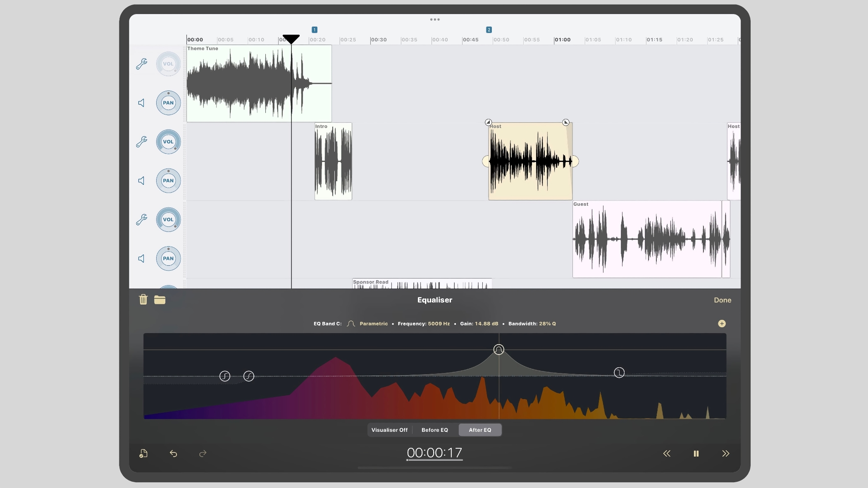The width and height of the screenshot is (868, 488).
Task: Click the trash icon in the Equaliser panel
Action: click(x=143, y=300)
